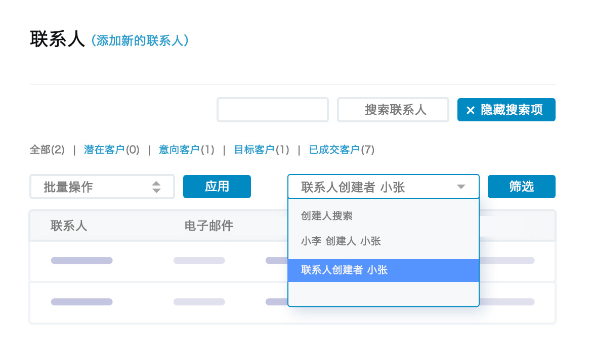Choose highlighted 联系人创建者 小张 option

coord(383,270)
